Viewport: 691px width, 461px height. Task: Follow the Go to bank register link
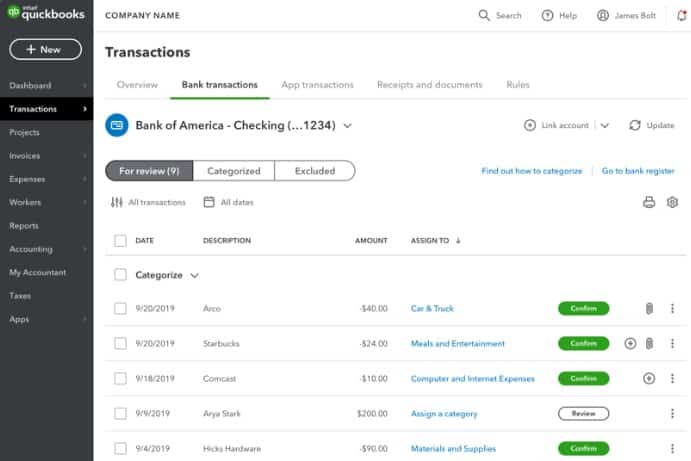(x=638, y=171)
